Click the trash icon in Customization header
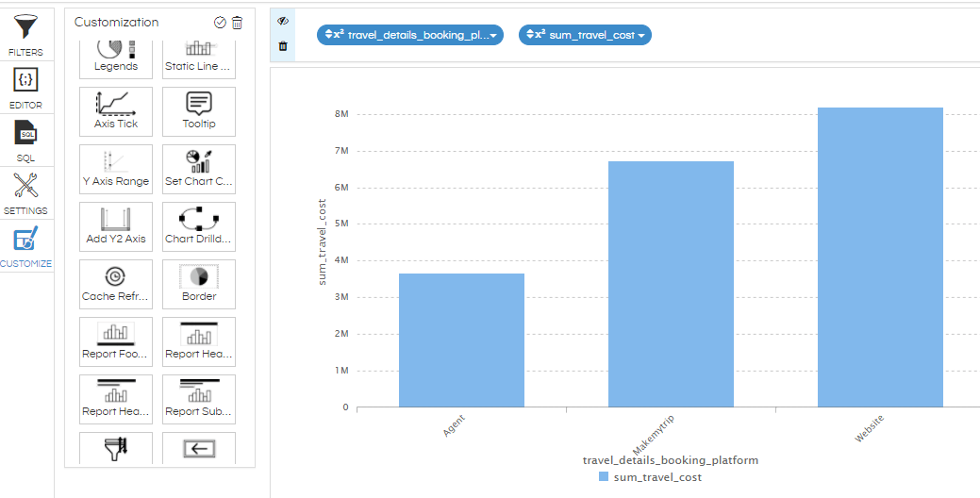Viewport: 980px width, 498px height. (x=238, y=23)
